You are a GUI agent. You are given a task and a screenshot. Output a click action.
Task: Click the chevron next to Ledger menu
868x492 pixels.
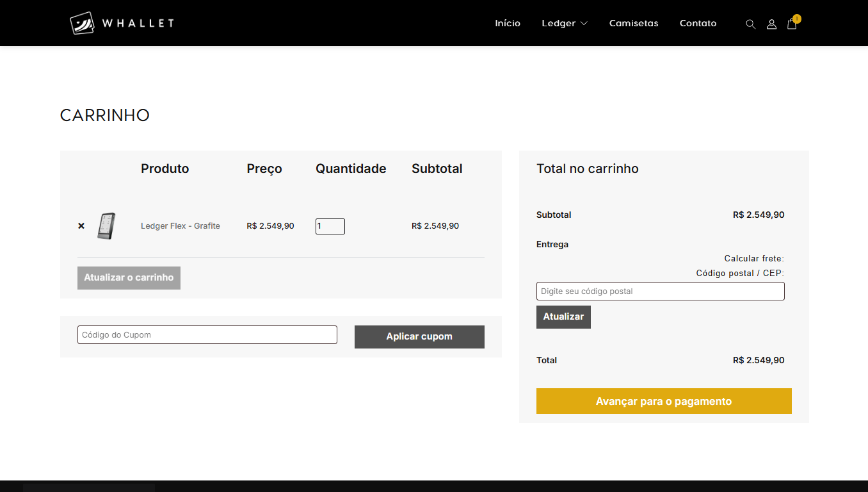[x=584, y=24]
